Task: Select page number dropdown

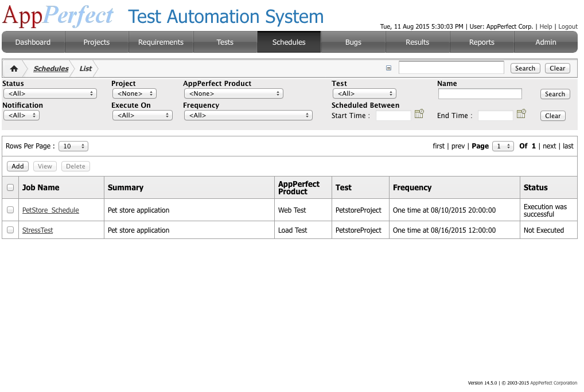Action: click(503, 146)
